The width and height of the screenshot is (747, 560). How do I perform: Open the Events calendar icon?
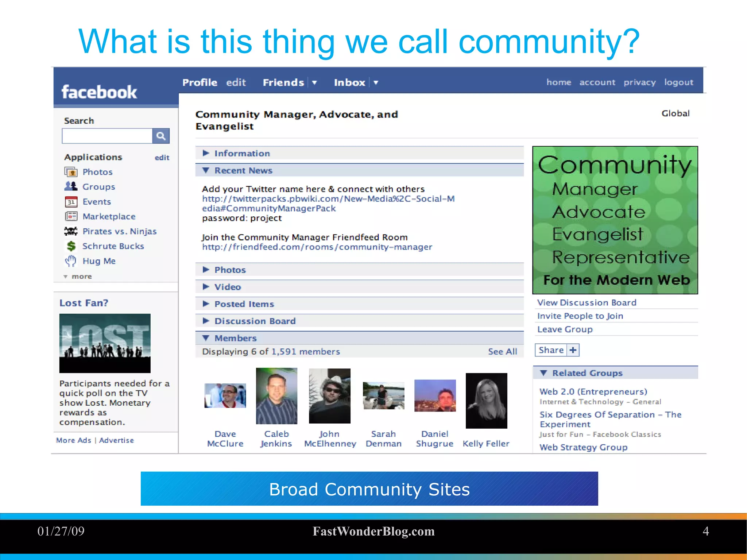click(71, 201)
